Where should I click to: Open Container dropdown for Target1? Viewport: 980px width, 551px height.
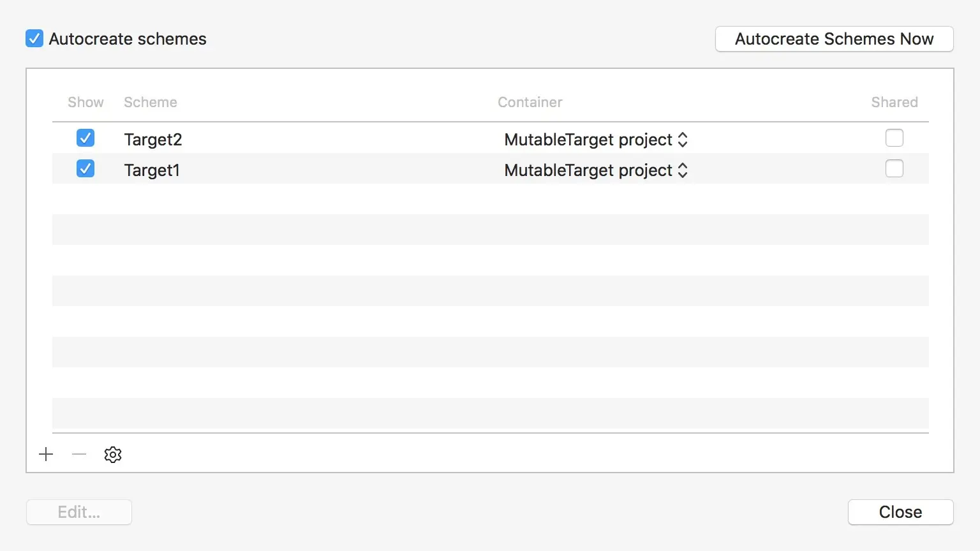click(x=596, y=170)
